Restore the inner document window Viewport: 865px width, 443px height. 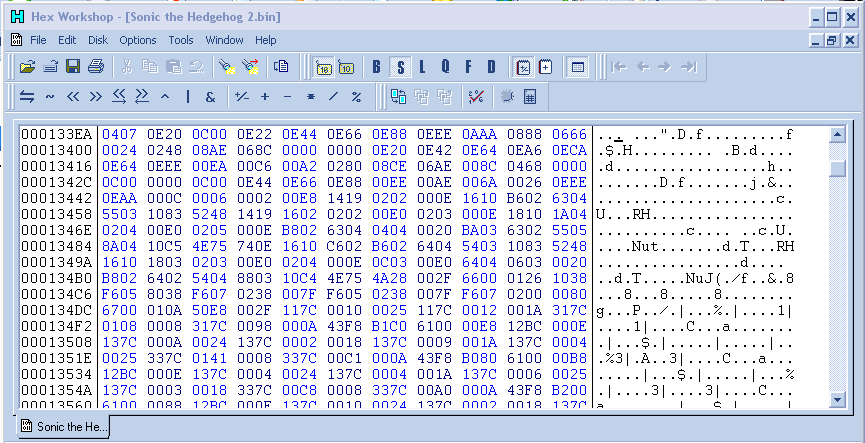[832, 40]
